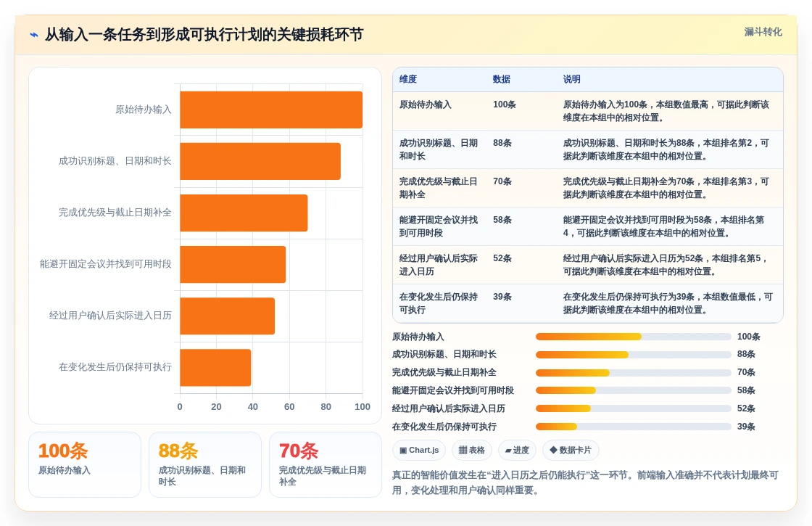Click the 成功识别标题、日期和时长 chart bar
Screen dimensions: 812x526
coord(260,161)
